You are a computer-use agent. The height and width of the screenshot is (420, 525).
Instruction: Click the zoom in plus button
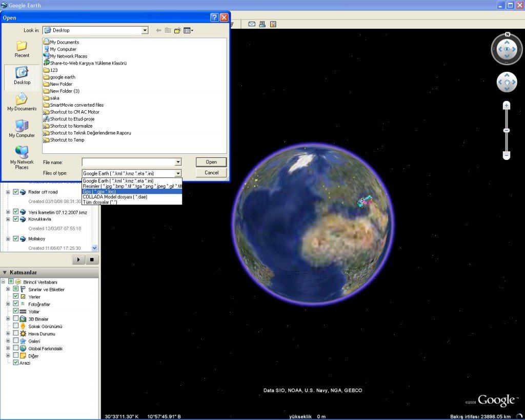point(507,106)
